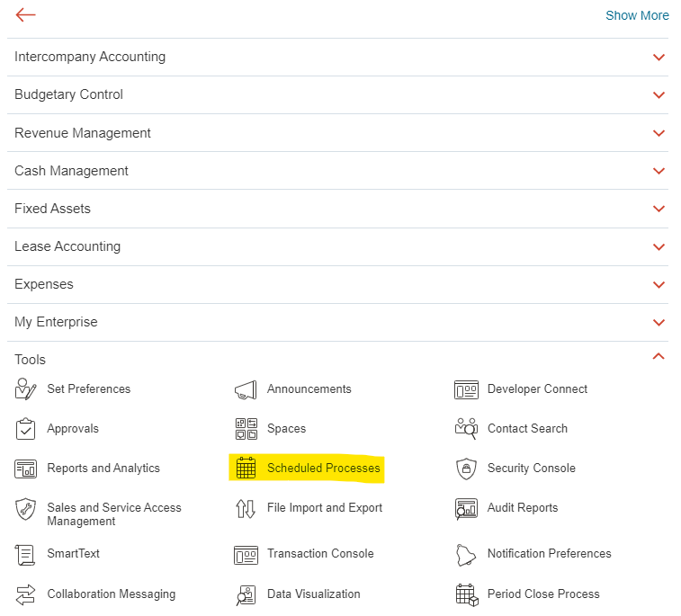Image resolution: width=681 pixels, height=616 pixels.
Task: Click the Notification Preferences bell icon
Action: 466,554
